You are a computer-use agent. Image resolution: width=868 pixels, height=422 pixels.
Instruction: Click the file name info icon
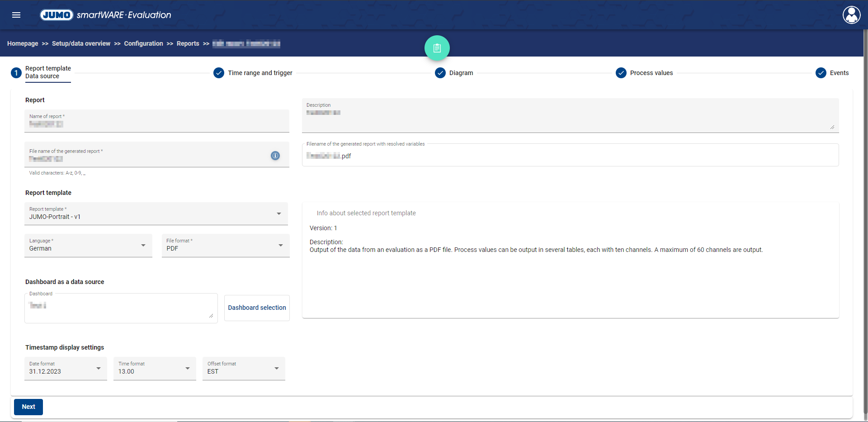[275, 156]
